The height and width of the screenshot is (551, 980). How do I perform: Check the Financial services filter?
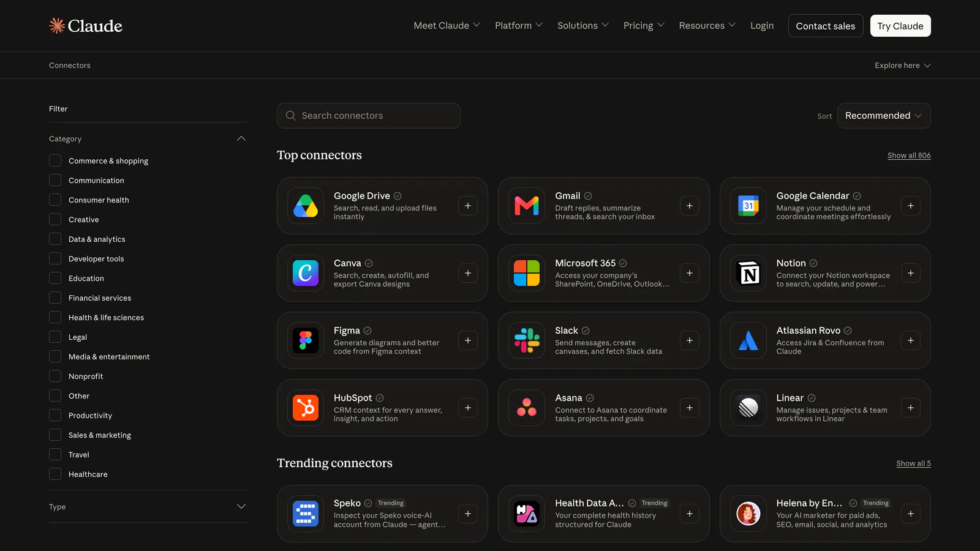pos(55,298)
